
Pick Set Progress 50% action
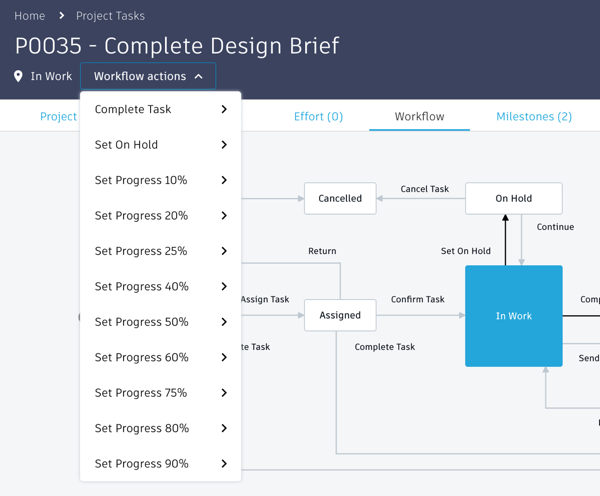pos(141,322)
